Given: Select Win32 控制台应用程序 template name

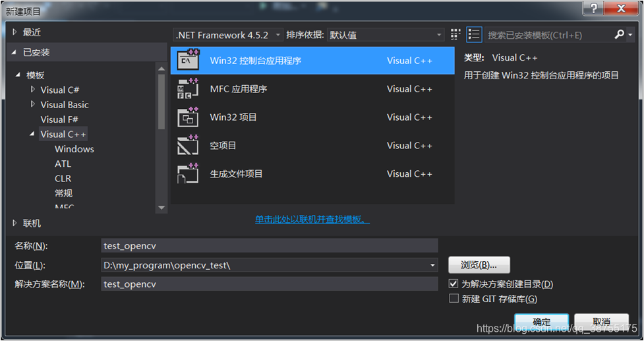Looking at the screenshot, I should click(x=256, y=61).
